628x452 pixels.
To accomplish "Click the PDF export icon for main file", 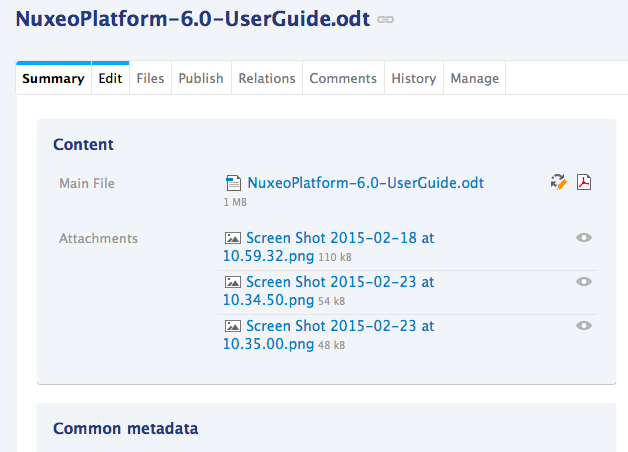I will click(584, 182).
